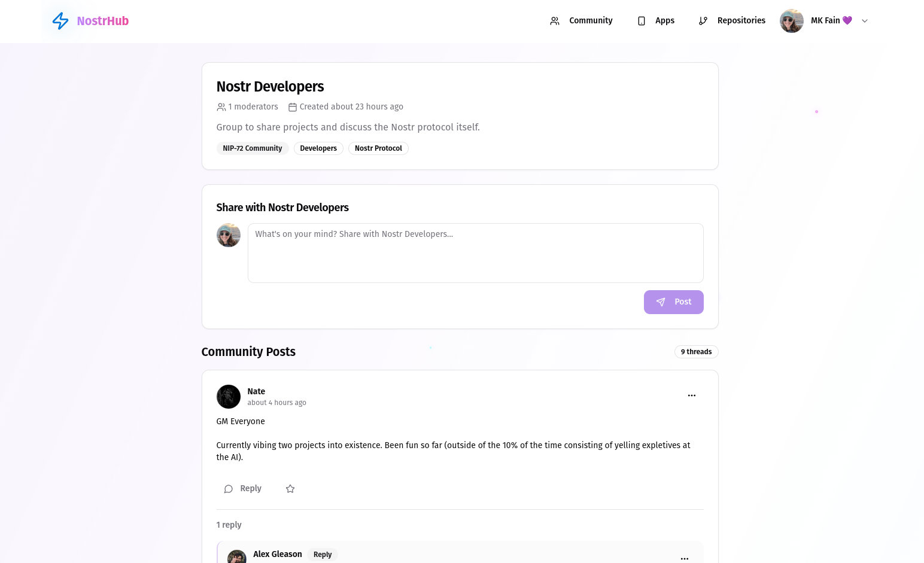Open the Repositories section

point(732,21)
